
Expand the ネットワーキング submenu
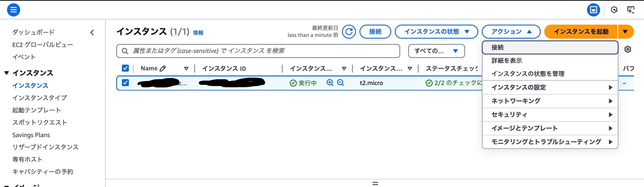pos(550,101)
